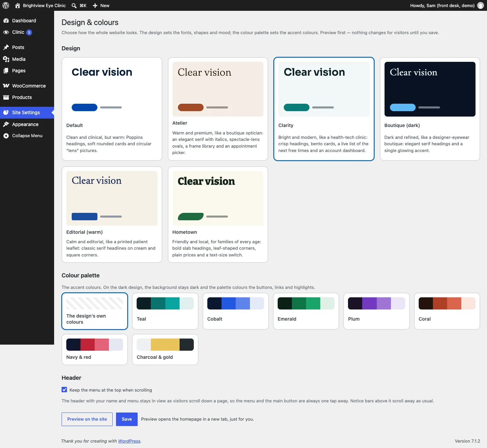Click the Collapse Menu arrow icon
Image resolution: width=487 pixels, height=448 pixels.
(6, 136)
